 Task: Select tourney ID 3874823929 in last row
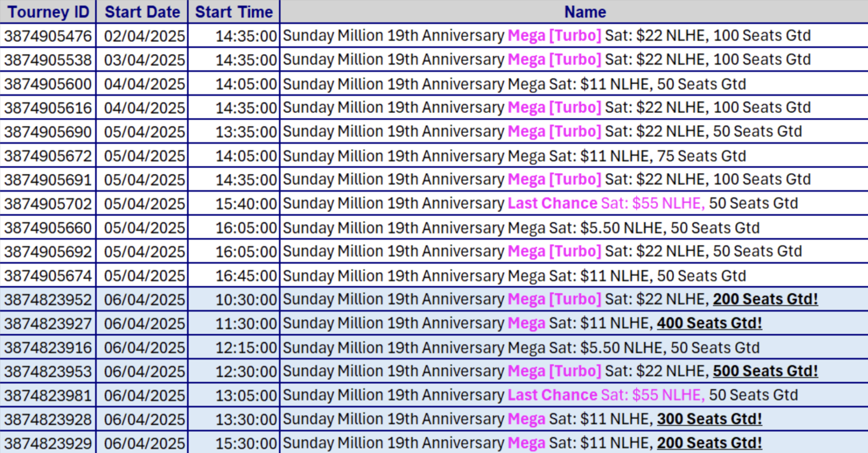tap(48, 443)
